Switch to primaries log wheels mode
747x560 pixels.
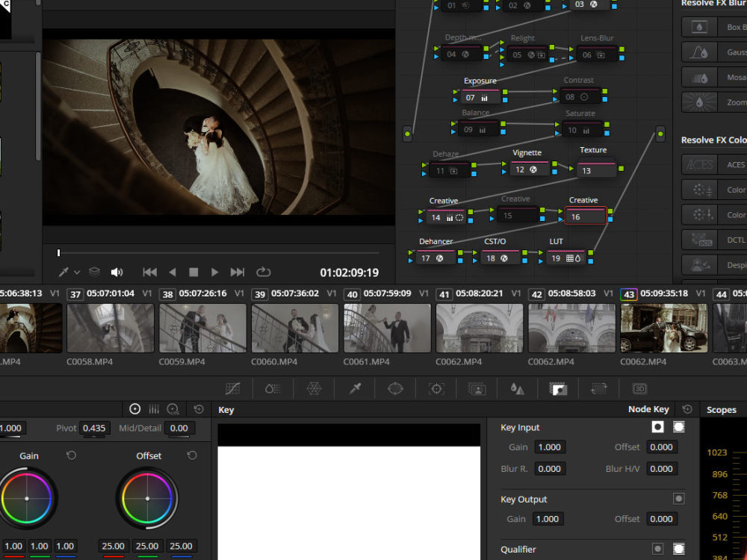[173, 409]
